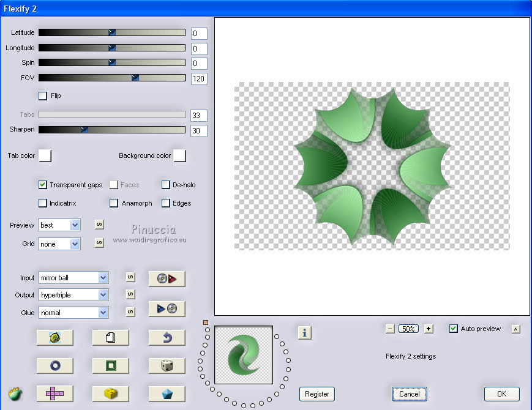Click OK to apply Flexify

coord(501,394)
